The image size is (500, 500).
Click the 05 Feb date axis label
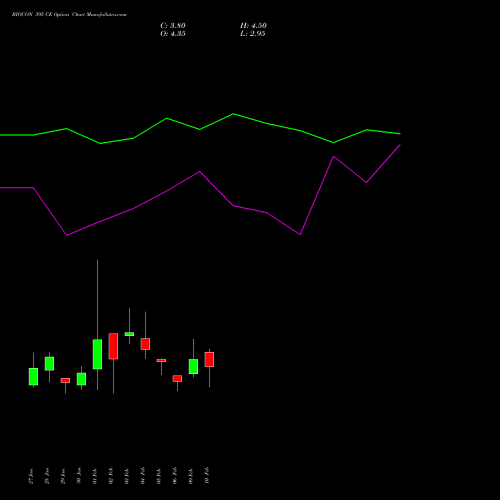[x=159, y=476]
